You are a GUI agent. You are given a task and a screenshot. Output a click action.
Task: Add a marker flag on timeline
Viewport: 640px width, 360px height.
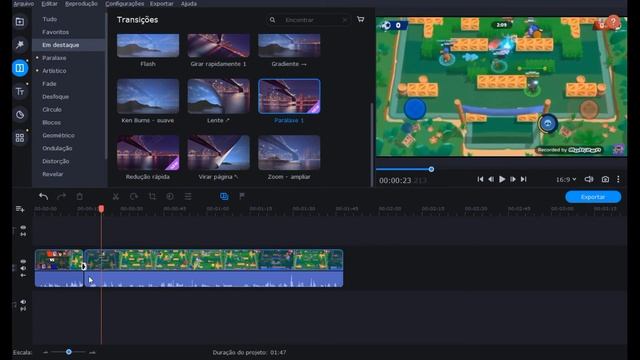point(242,196)
